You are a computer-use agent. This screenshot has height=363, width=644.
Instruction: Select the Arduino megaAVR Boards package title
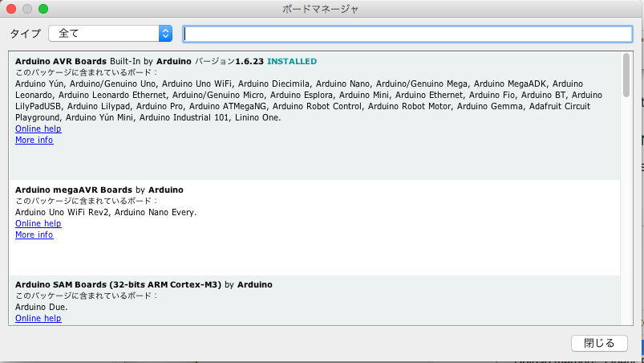coord(74,190)
